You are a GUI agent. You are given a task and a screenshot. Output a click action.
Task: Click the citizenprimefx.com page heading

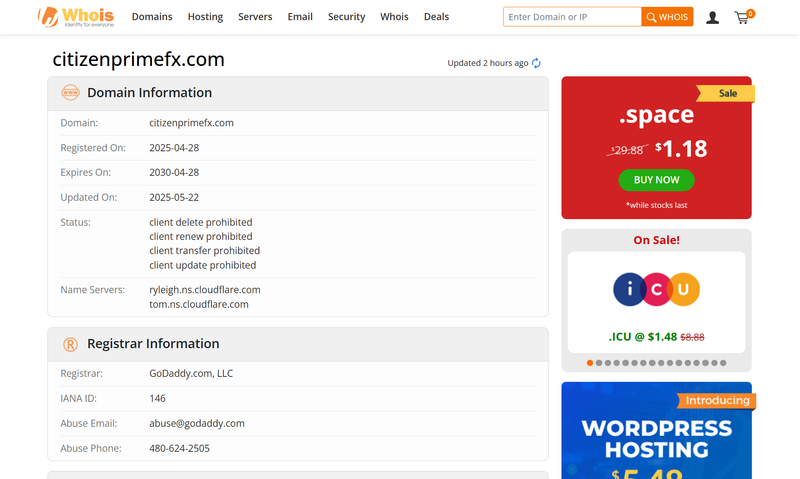point(138,60)
